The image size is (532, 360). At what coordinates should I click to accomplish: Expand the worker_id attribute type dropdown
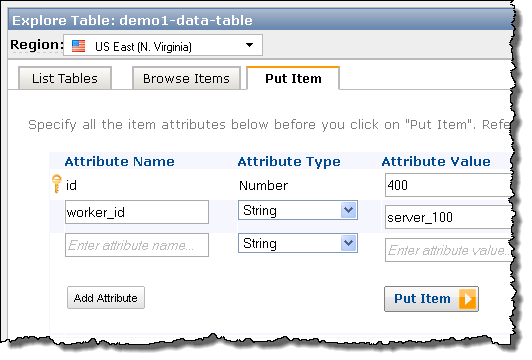[298, 210]
